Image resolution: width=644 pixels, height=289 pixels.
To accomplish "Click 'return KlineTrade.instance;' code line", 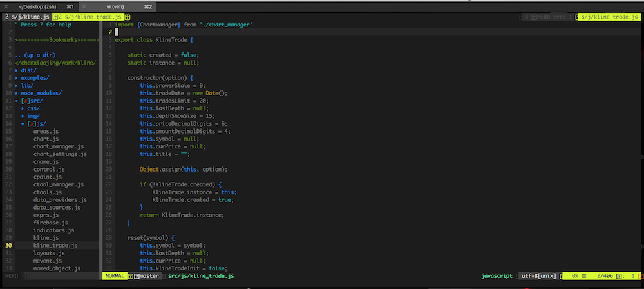I will tap(182, 215).
